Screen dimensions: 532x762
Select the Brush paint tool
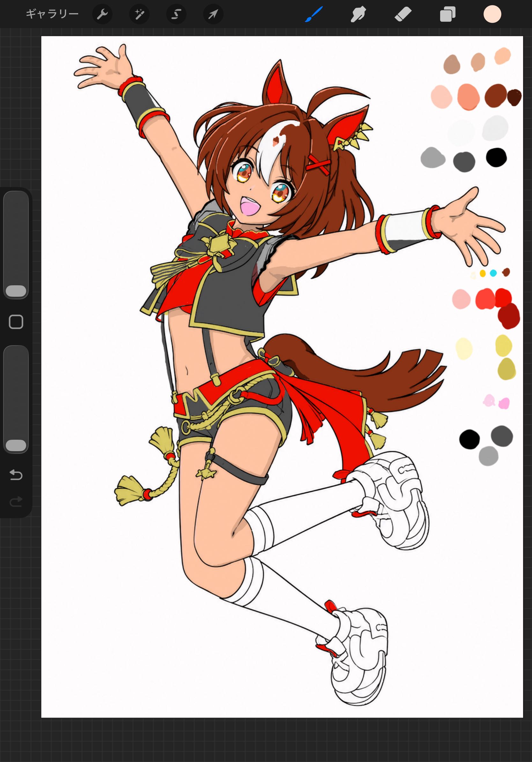pos(314,14)
